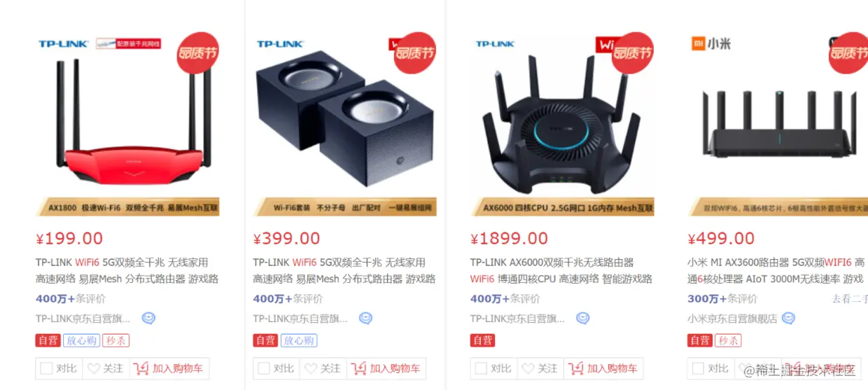Add ¥199.00 red router to cart

(169, 368)
